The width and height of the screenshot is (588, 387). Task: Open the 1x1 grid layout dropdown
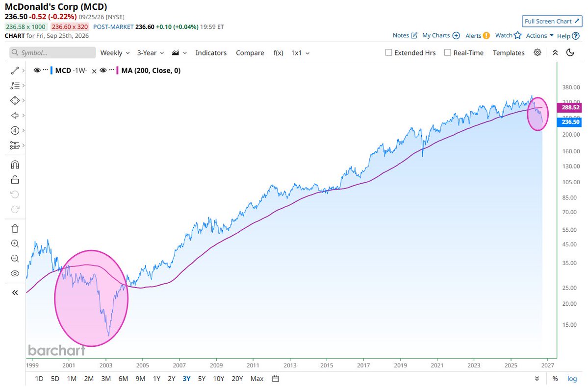click(x=300, y=53)
